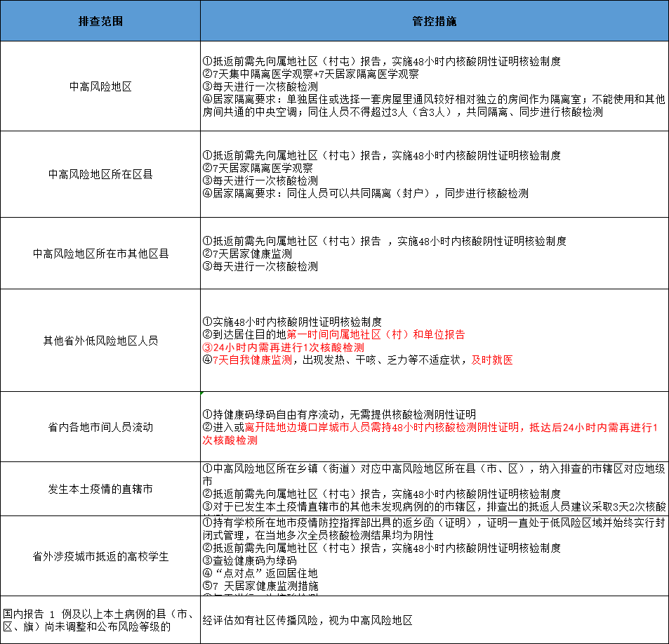Screen dimensions: 669x644
Task: Select the cell 其他省外低风险地区人员
Action: click(x=100, y=340)
